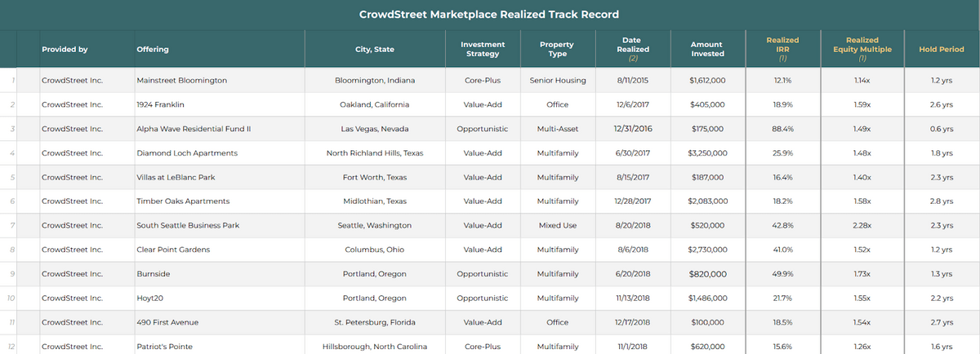
Task: Select the Patriot's Pointe offering
Action: [x=164, y=347]
